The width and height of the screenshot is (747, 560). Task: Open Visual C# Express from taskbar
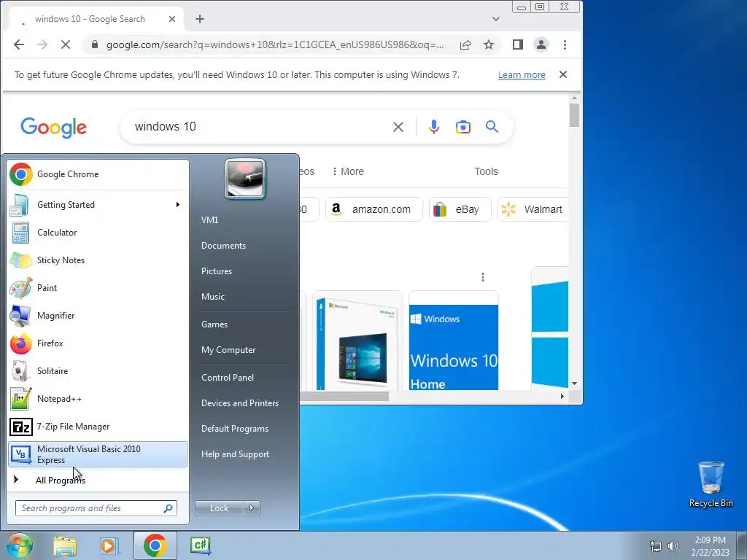(201, 545)
